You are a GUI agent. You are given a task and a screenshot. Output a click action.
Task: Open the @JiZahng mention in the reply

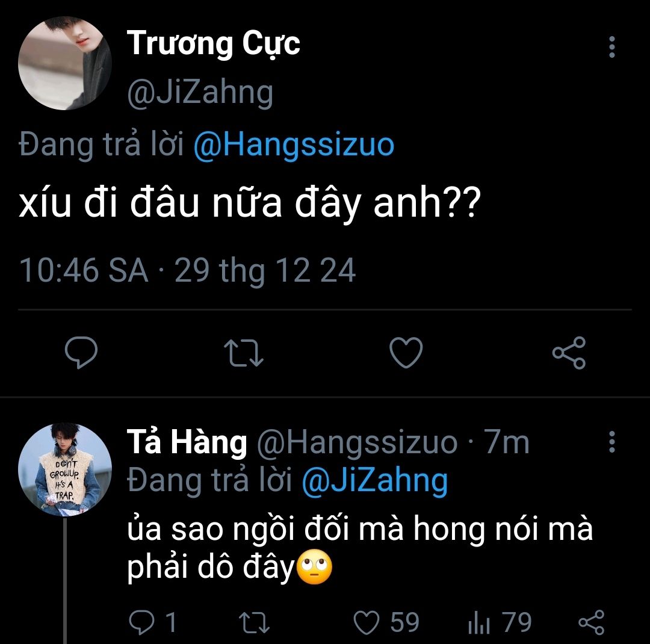tap(374, 481)
